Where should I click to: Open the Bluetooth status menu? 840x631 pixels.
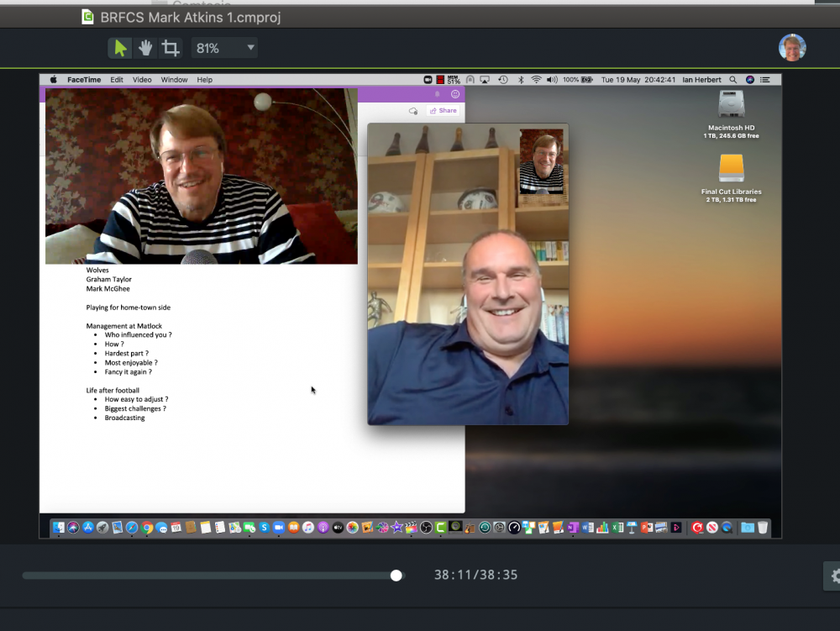click(521, 80)
